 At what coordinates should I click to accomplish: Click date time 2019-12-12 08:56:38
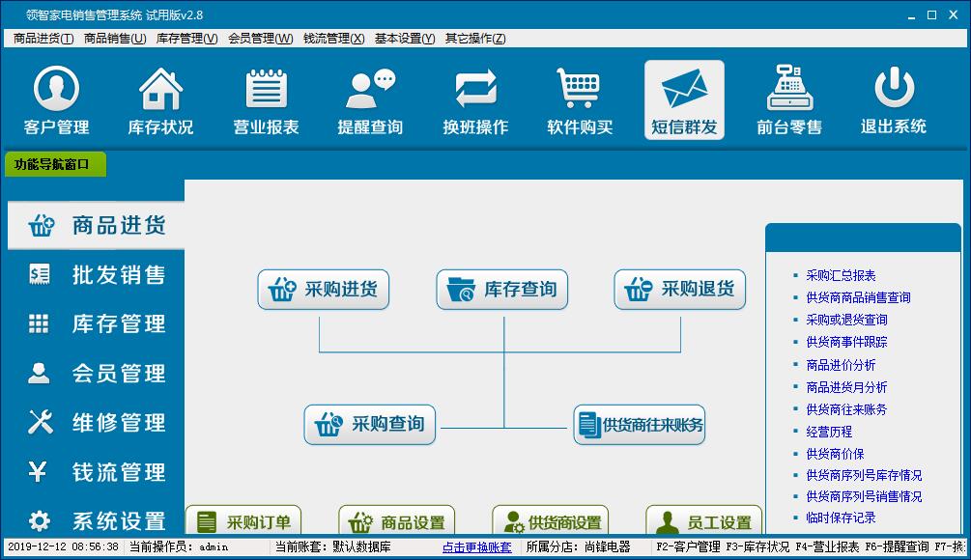point(63,547)
